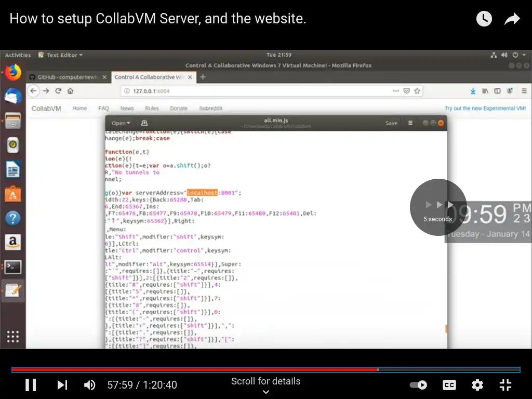
Task: Reload the current page
Action: tap(58, 91)
